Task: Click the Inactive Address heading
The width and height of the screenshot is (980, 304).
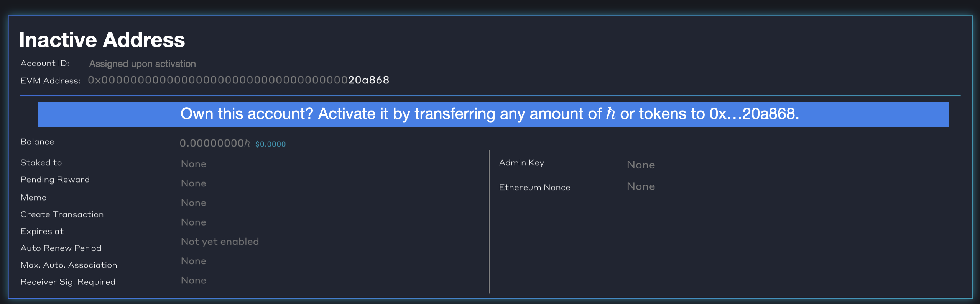Action: pyautogui.click(x=102, y=39)
